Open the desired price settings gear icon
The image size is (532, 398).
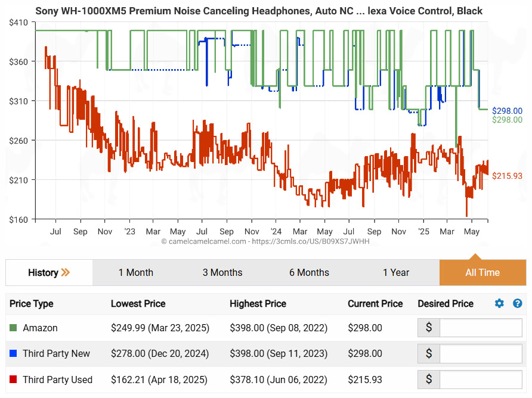(499, 304)
